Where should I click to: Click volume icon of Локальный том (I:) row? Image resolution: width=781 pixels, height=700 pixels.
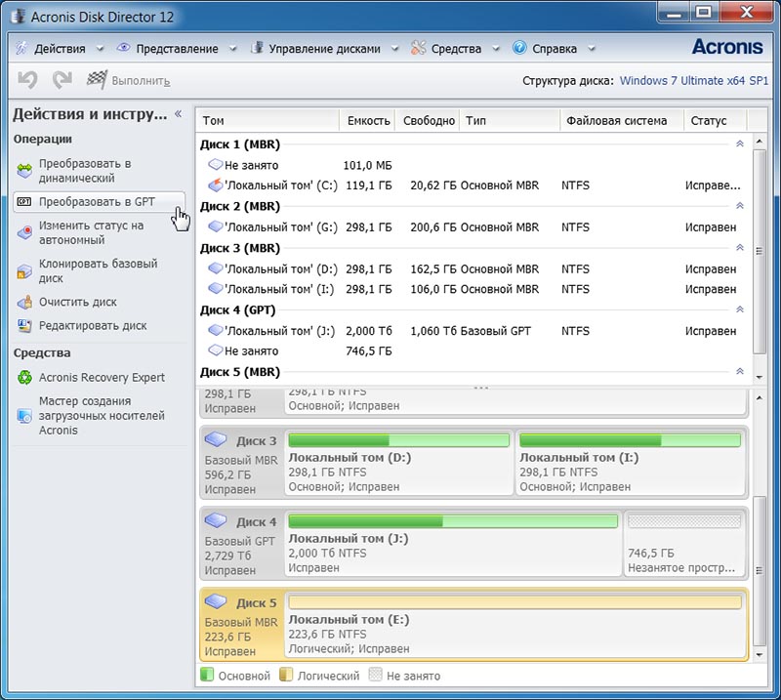pyautogui.click(x=215, y=288)
